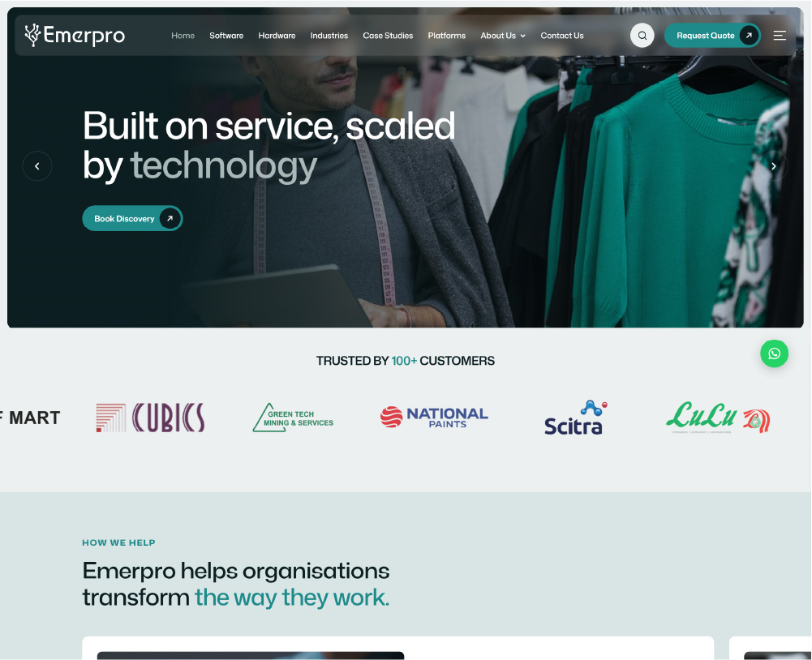Image resolution: width=812 pixels, height=660 pixels.
Task: Click the arrow icon in Book Discovery
Action: coord(170,218)
